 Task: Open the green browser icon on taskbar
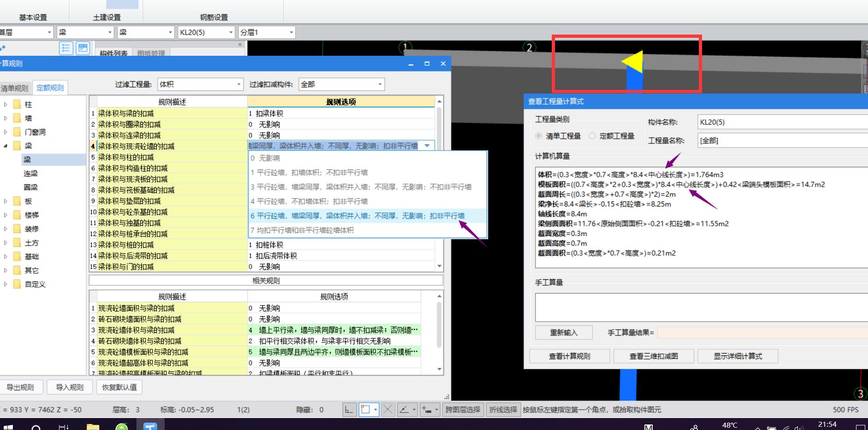click(x=122, y=427)
